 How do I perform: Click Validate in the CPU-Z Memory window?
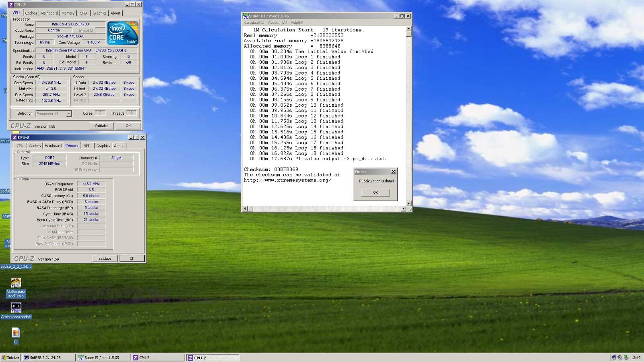[x=105, y=259]
